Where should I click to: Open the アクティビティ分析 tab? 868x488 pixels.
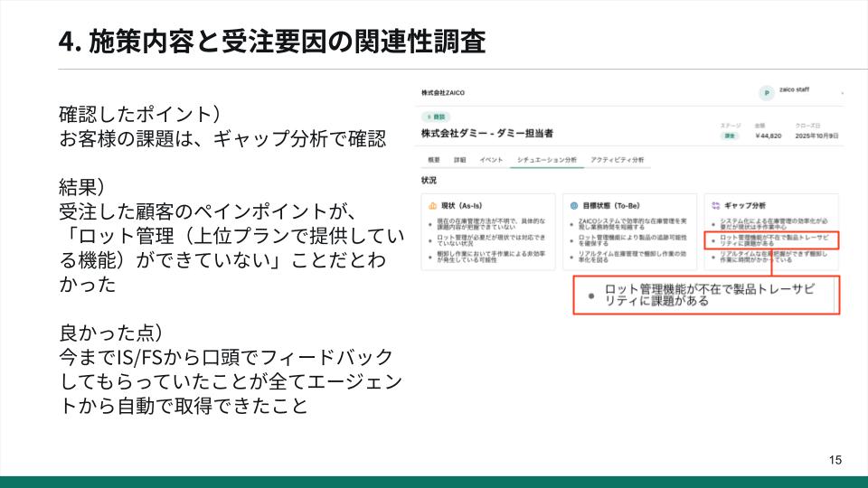coord(618,160)
